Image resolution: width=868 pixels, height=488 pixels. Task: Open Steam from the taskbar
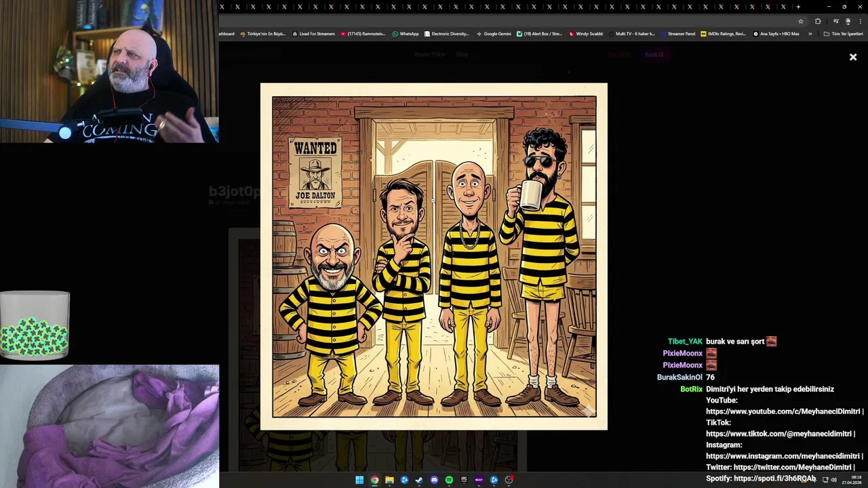pyautogui.click(x=419, y=480)
